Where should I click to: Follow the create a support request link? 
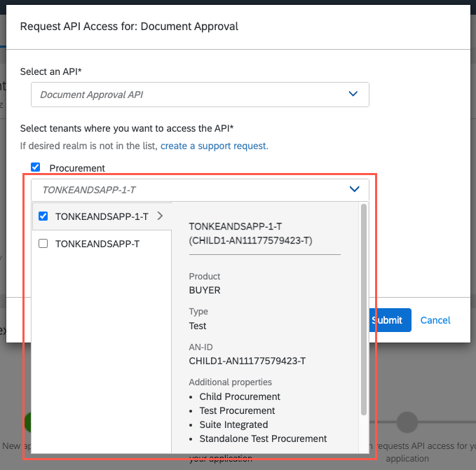pyautogui.click(x=214, y=146)
